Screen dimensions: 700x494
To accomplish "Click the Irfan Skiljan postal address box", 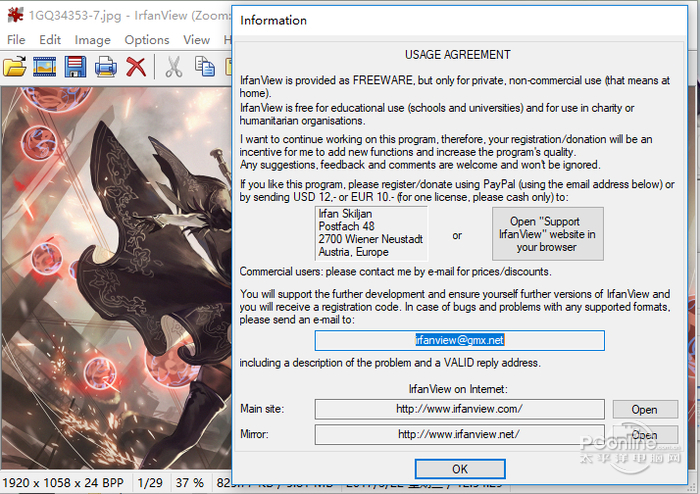I will coord(371,233).
